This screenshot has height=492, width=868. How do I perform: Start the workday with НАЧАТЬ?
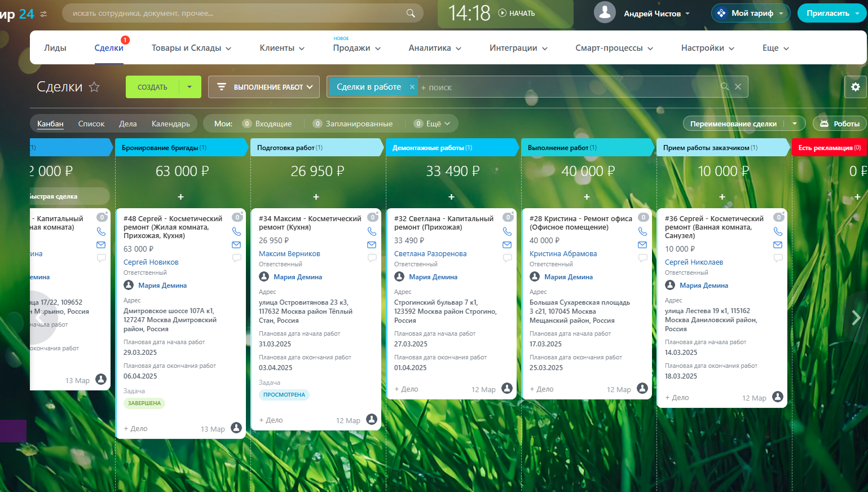coord(517,13)
